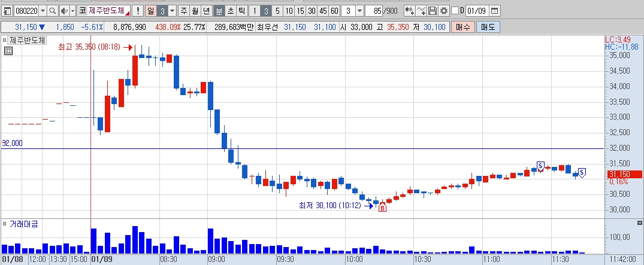Screen dimensions: 644x265
Task: Click the speaker sound alert icon
Action: (64, 11)
